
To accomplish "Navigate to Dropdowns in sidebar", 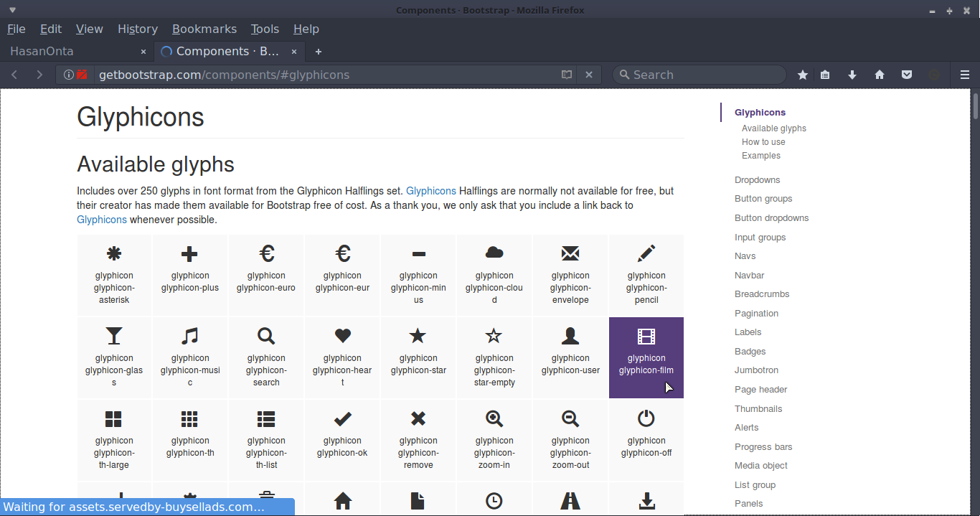I will pyautogui.click(x=758, y=180).
